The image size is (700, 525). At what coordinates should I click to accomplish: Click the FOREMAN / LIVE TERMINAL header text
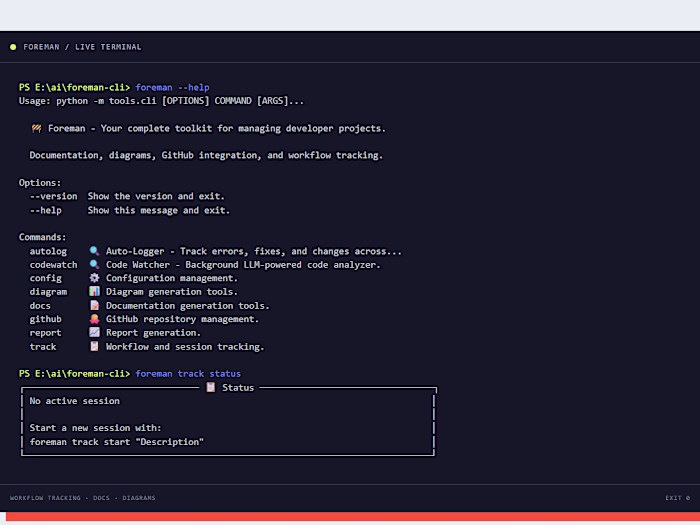(82, 47)
